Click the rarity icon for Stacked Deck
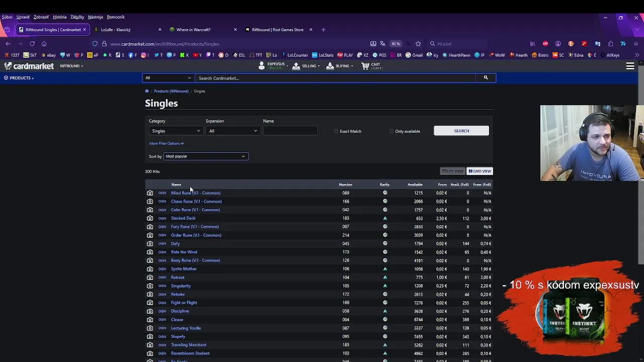 pos(385,218)
